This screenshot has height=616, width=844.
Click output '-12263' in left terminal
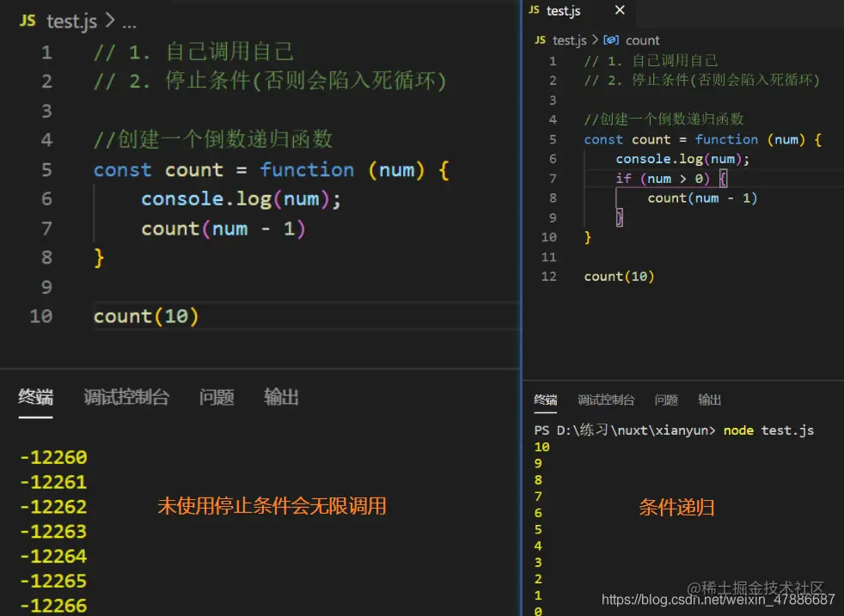coord(53,532)
